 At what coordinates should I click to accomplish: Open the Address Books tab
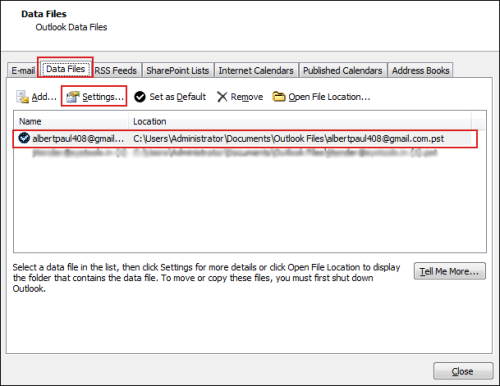coord(421,70)
